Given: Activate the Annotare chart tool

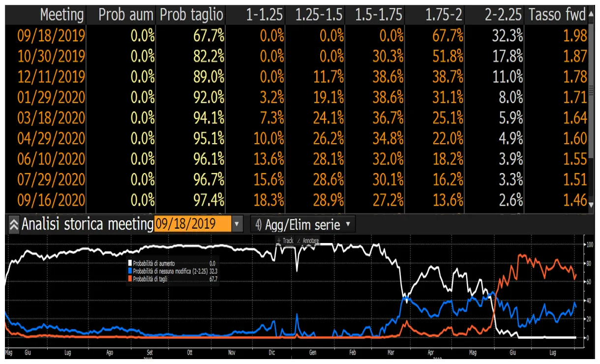Looking at the screenshot, I should (x=308, y=241).
